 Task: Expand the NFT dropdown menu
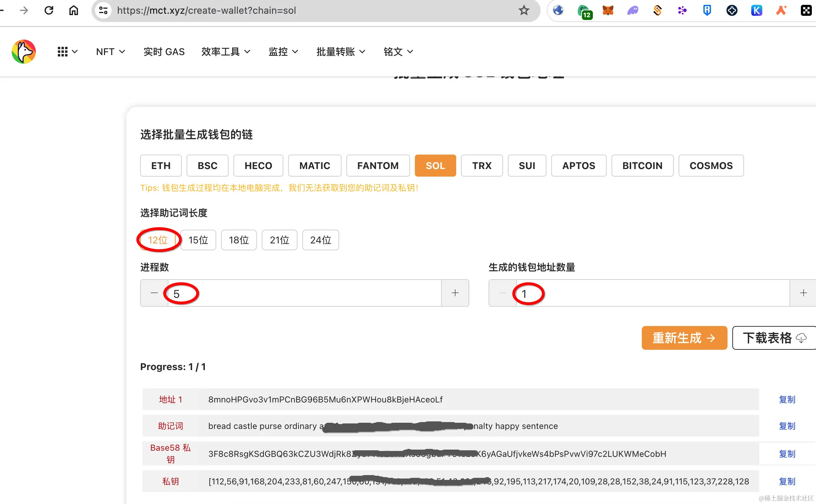click(x=110, y=52)
